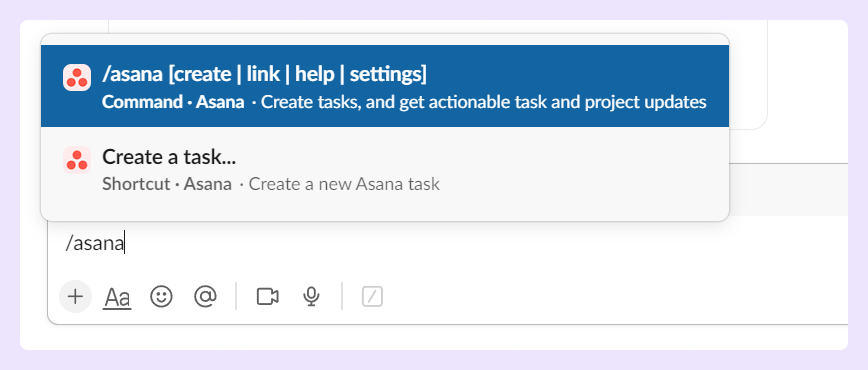
Task: Toggle the Aa text formatting toolbar
Action: click(117, 297)
